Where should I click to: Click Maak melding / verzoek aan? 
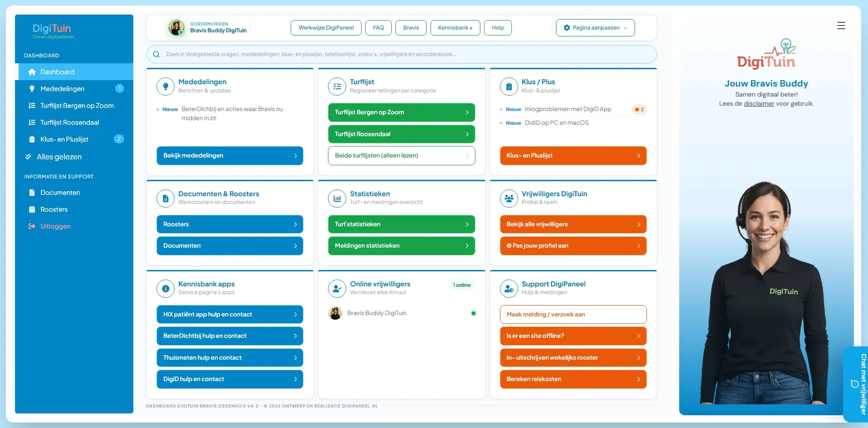(x=573, y=315)
